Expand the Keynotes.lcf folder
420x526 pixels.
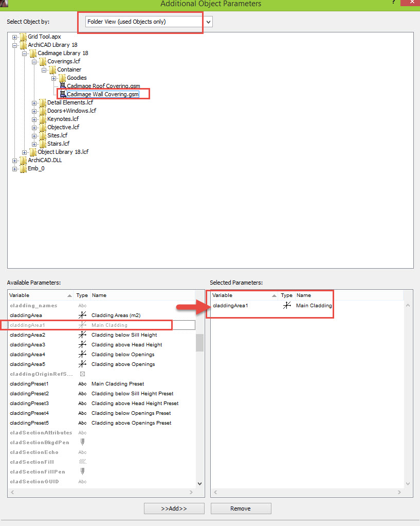point(34,119)
